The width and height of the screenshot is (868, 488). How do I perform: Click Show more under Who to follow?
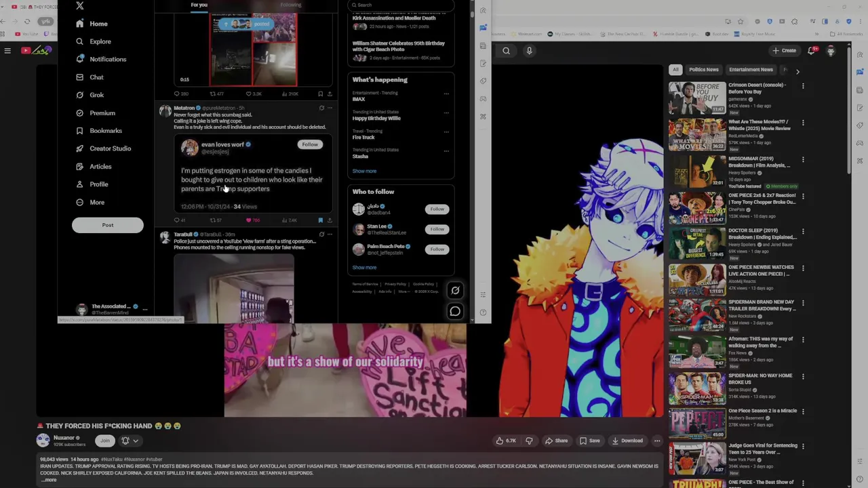click(364, 268)
